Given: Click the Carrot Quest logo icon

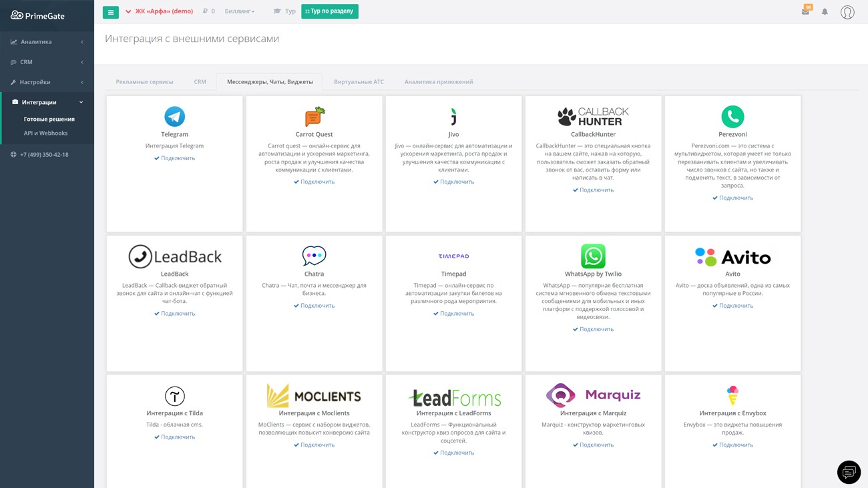Looking at the screenshot, I should [314, 117].
